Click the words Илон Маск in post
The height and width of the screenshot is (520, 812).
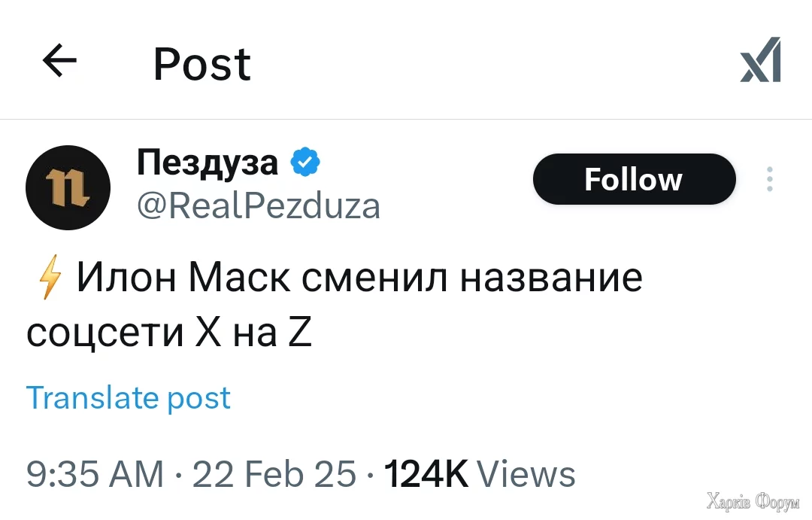(x=183, y=278)
